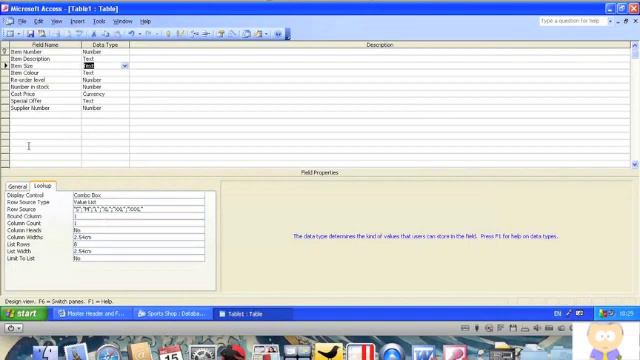Click the scroll down arrow in field grid
Viewport: 640px width, 360px height.
pyautogui.click(x=635, y=164)
